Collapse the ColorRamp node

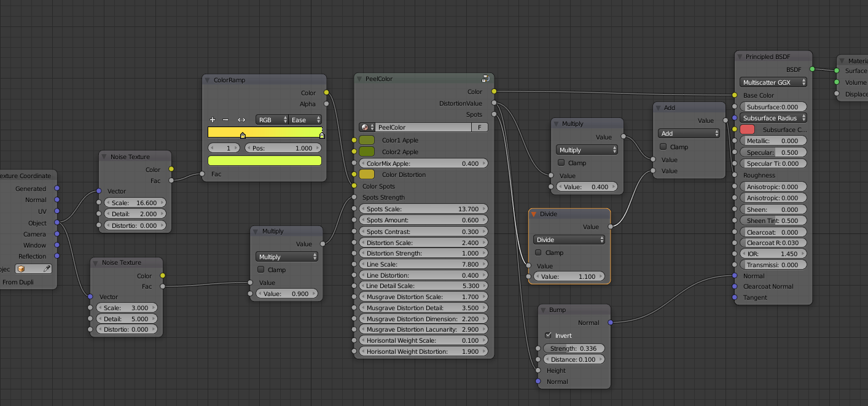point(208,80)
